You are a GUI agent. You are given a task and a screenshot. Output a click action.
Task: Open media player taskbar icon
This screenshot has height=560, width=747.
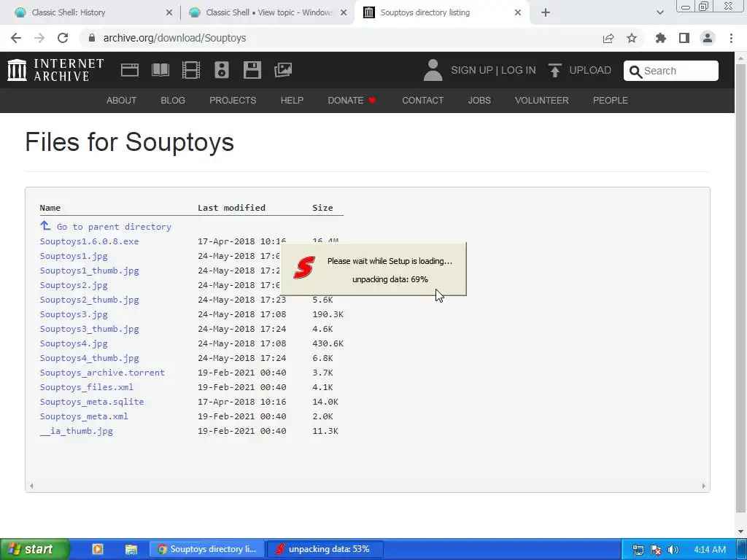tap(97, 549)
